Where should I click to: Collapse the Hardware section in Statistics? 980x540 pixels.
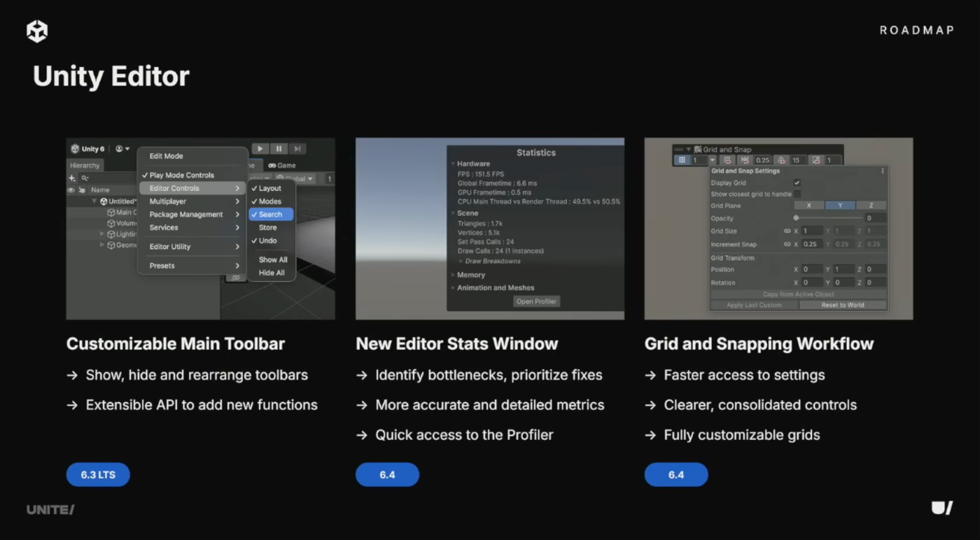453,164
